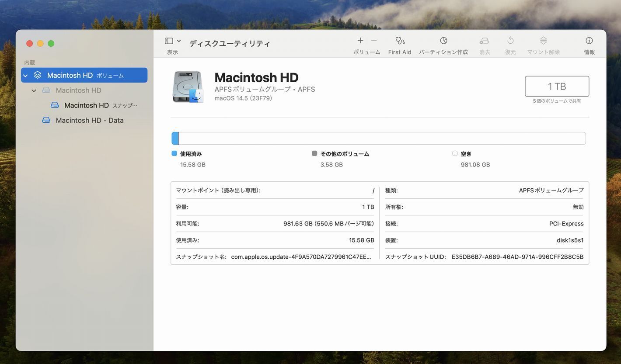621x364 pixels.
Task: Select Macintosh HD - Data in sidebar
Action: tap(89, 120)
